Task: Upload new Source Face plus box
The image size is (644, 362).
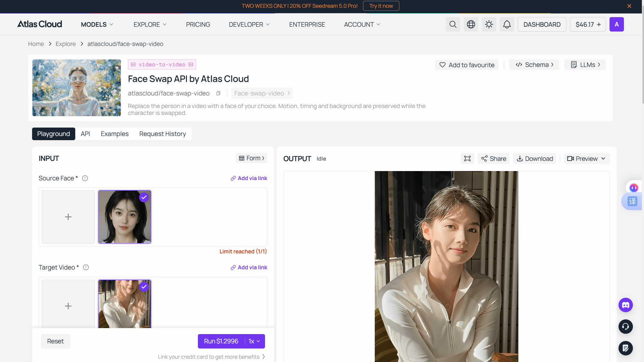Action: 68,217
